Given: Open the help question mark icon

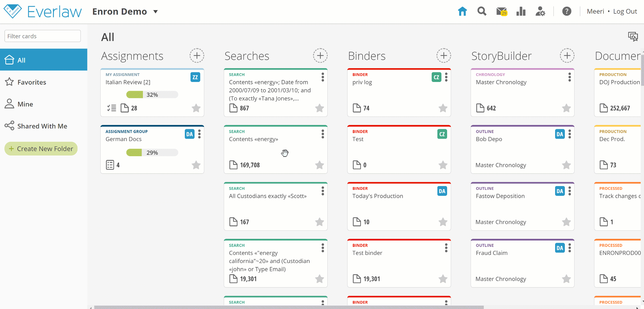Looking at the screenshot, I should coord(567,11).
